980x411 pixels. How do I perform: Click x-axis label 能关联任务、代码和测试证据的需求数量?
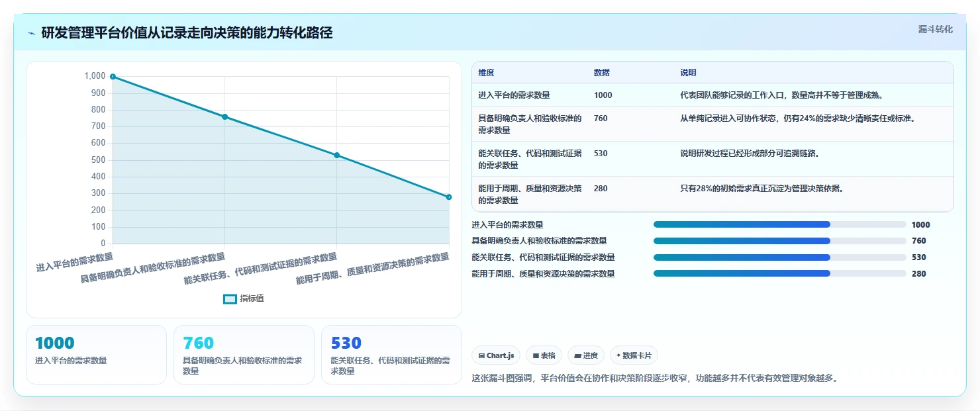pyautogui.click(x=261, y=269)
